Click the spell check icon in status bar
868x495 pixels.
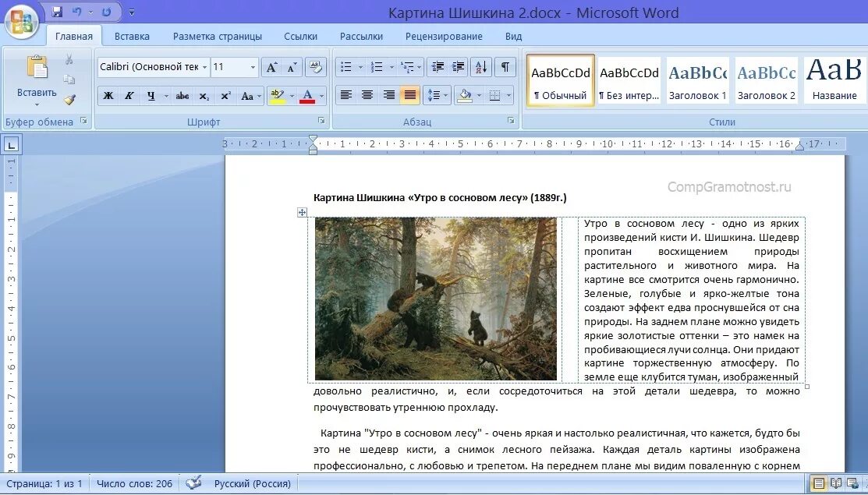pos(193,483)
